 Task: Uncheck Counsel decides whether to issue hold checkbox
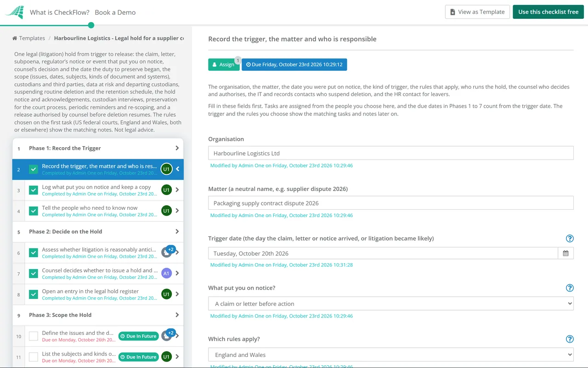(x=34, y=273)
